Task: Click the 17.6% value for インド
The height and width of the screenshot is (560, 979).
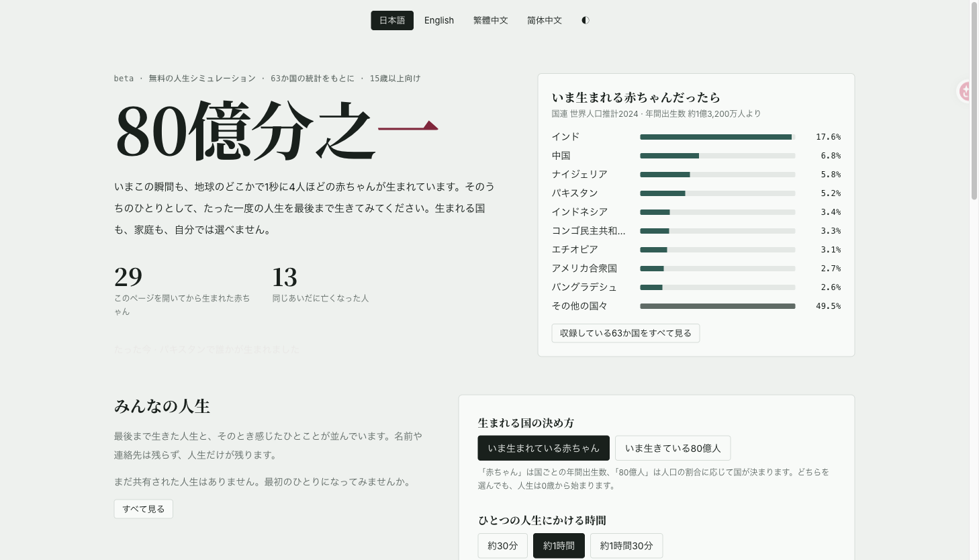Action: pos(829,137)
